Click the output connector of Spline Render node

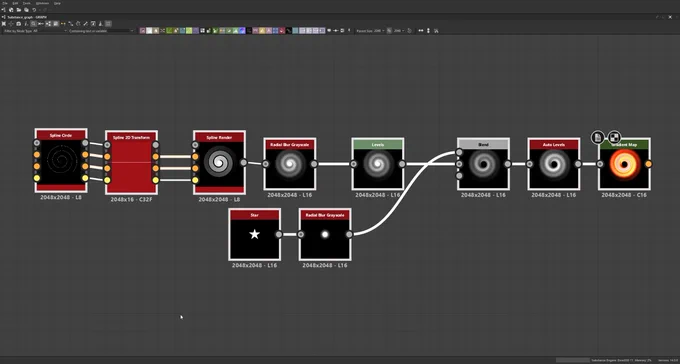click(244, 162)
